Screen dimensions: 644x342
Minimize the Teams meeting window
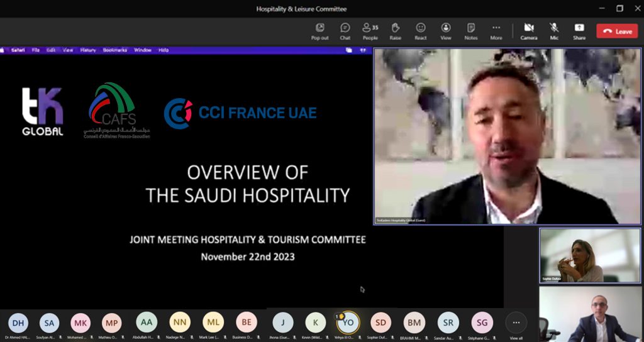(x=602, y=8)
